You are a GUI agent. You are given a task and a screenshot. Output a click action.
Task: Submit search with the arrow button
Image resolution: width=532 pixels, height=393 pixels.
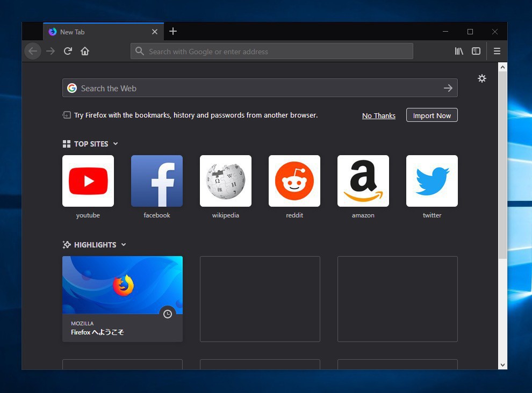[x=448, y=88]
